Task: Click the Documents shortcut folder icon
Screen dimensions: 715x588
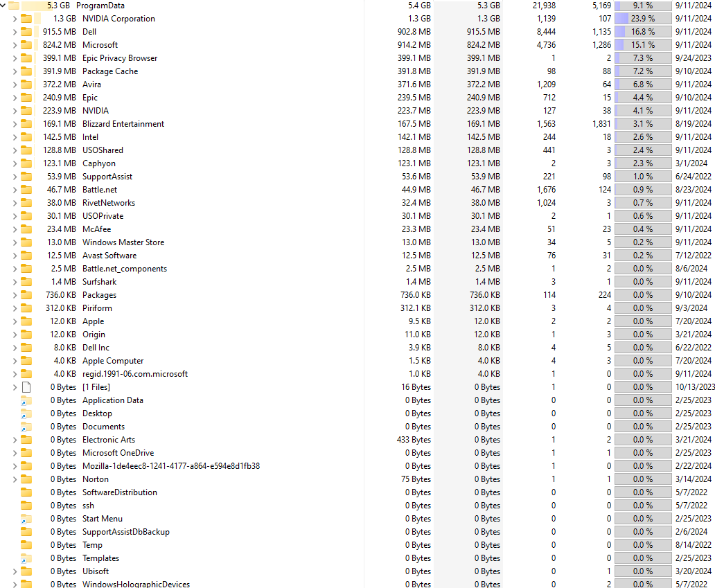Action: click(x=26, y=427)
